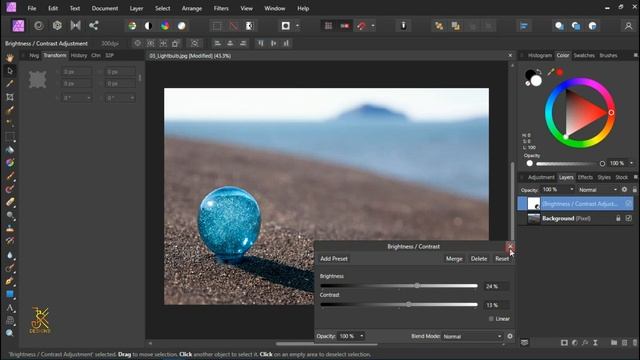The image size is (640, 360).
Task: Select the Rectangle shape tool
Action: click(10, 294)
